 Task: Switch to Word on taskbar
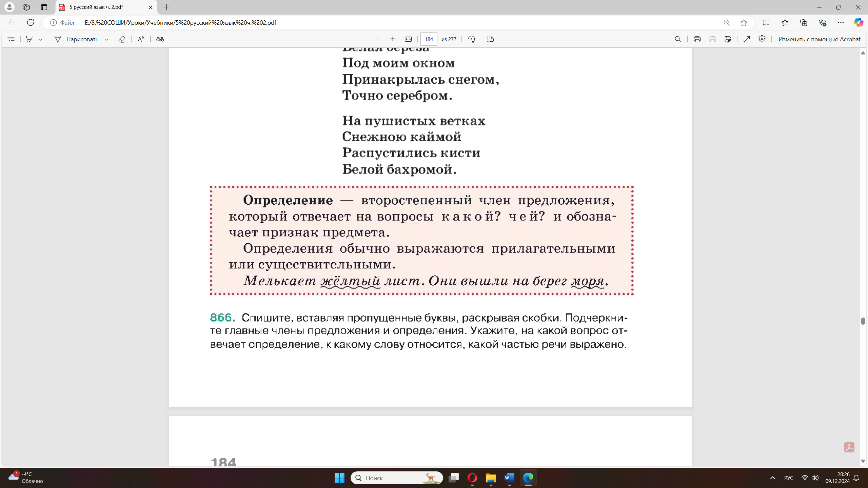pos(510,478)
